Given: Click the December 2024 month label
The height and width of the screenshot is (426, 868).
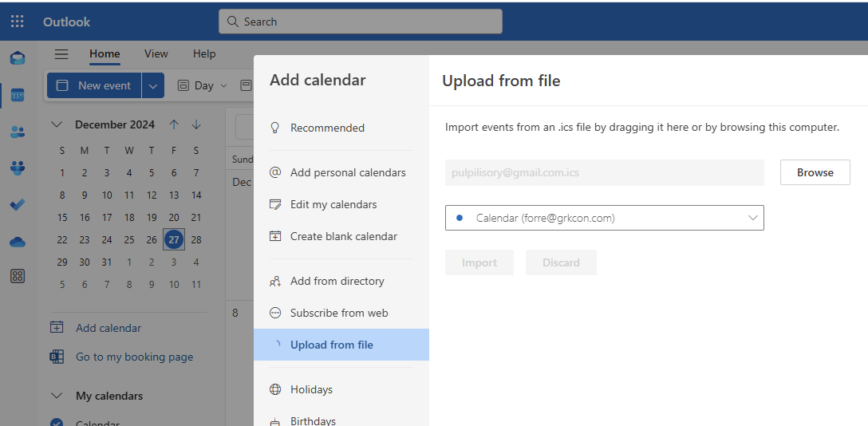Looking at the screenshot, I should click(115, 124).
